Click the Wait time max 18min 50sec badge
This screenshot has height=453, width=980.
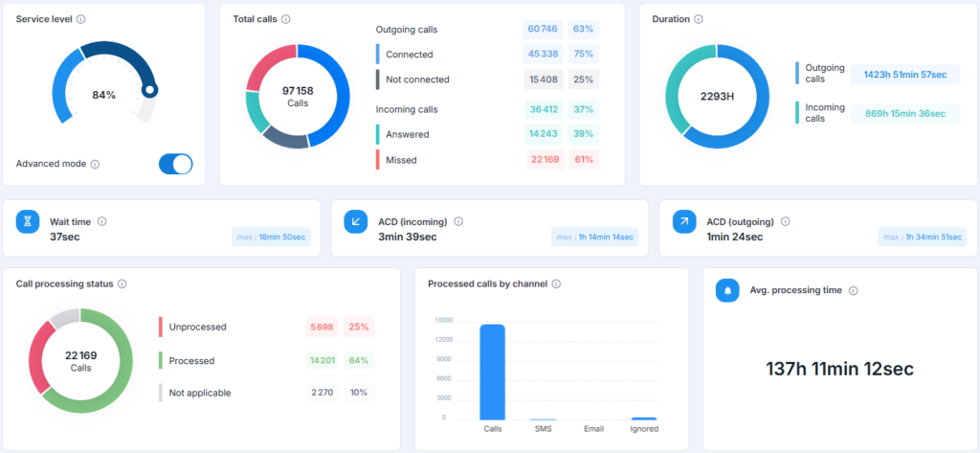coord(271,237)
